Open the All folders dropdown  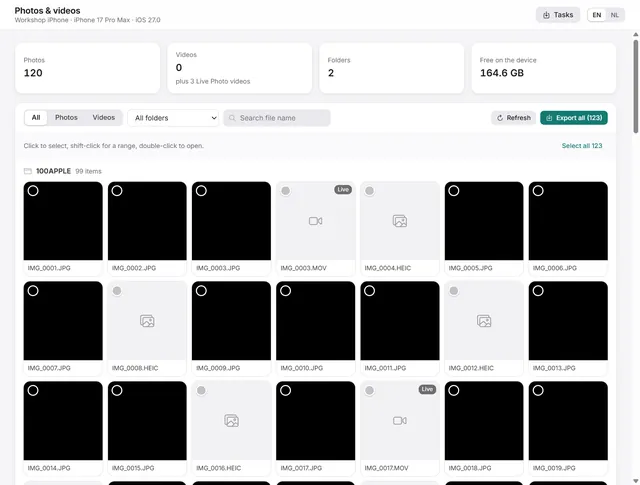[173, 118]
